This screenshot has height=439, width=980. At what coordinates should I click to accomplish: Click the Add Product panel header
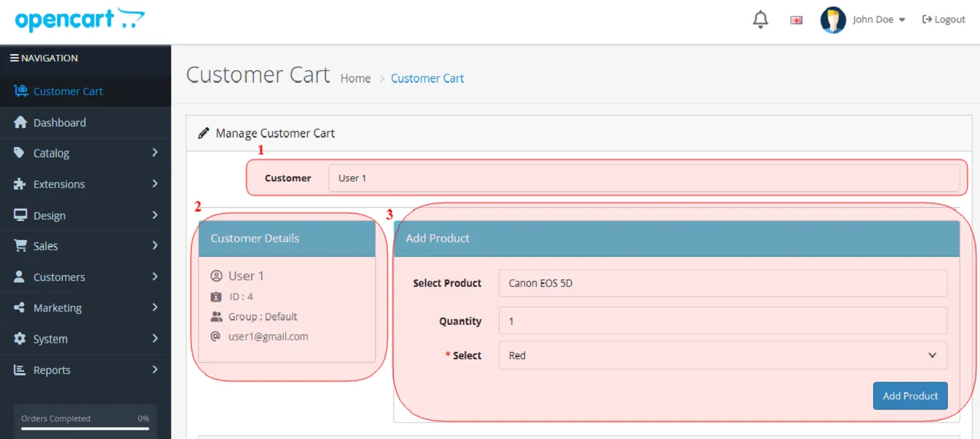tap(676, 239)
